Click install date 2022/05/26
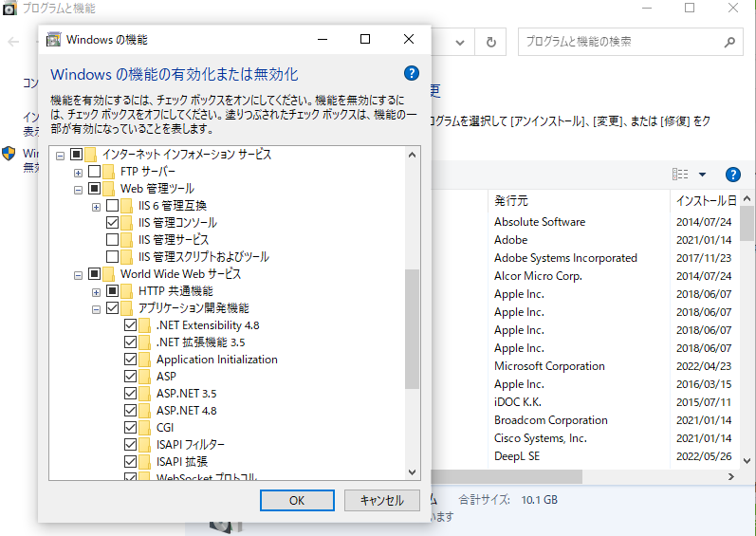 click(704, 456)
